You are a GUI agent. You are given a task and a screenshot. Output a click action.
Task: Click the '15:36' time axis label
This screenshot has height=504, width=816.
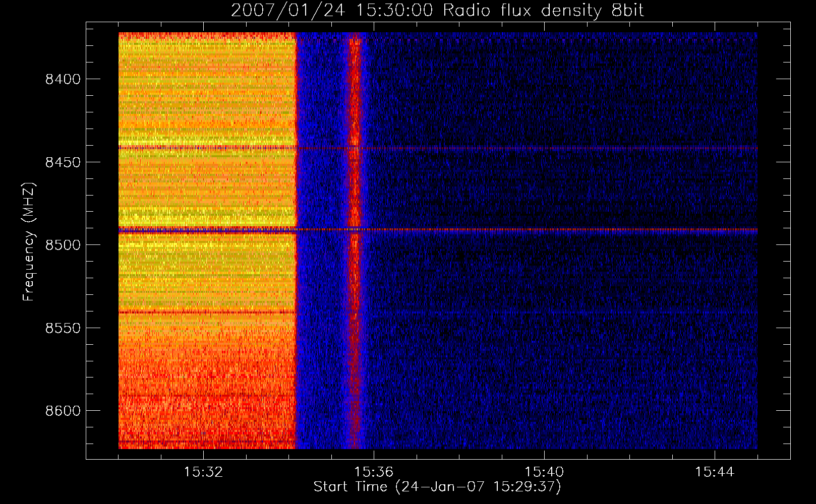374,472
